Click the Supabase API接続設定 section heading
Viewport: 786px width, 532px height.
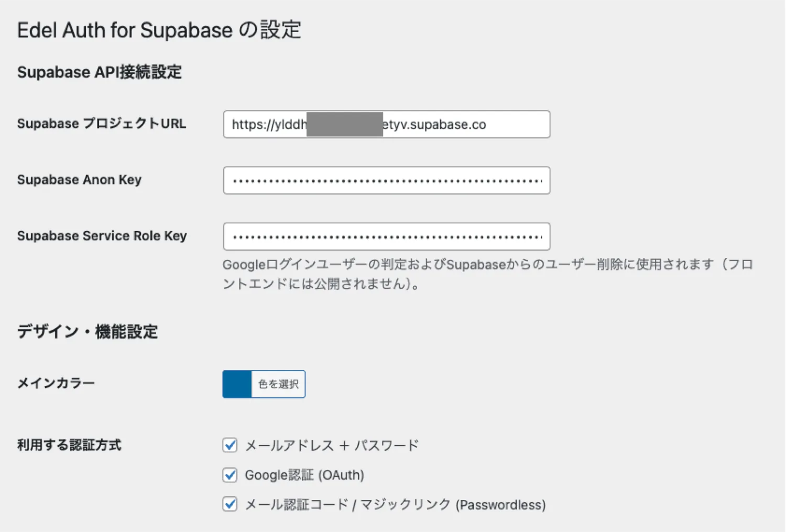point(100,72)
